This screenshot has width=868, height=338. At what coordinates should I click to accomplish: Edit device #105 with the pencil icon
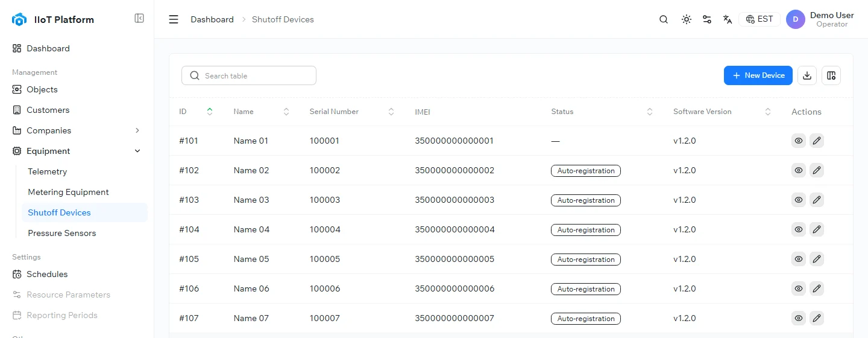[x=817, y=259]
